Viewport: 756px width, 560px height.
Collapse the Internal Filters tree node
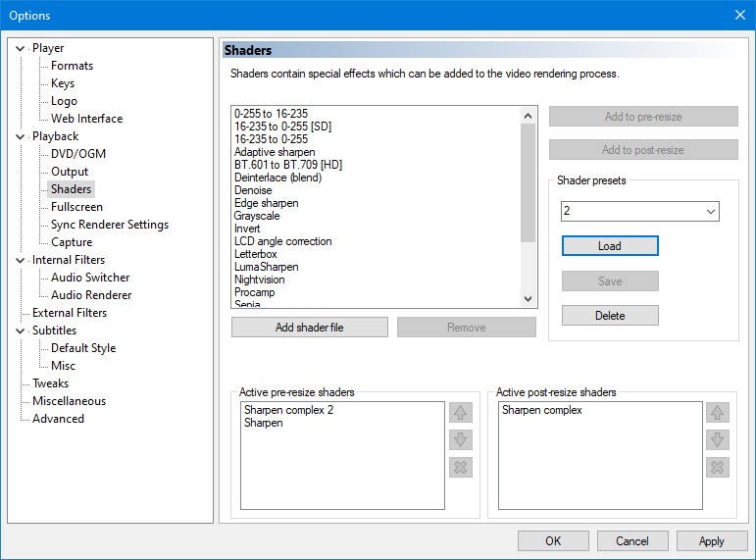[x=21, y=260]
